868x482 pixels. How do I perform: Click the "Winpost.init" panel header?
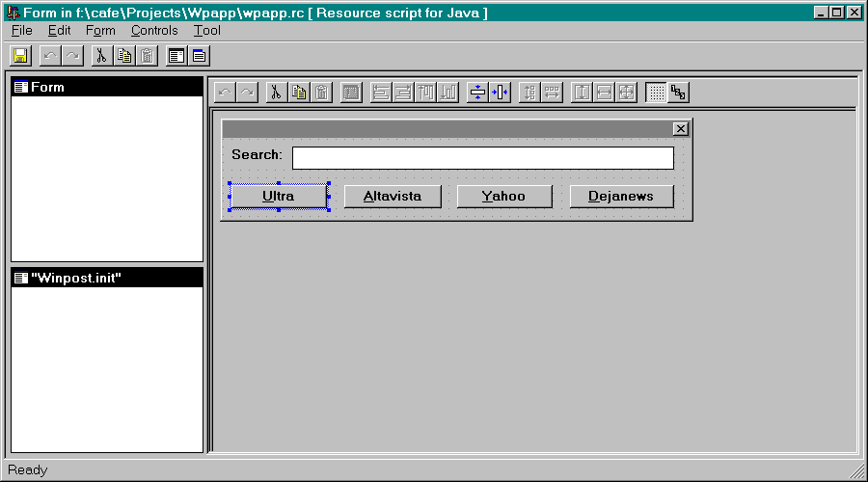107,278
